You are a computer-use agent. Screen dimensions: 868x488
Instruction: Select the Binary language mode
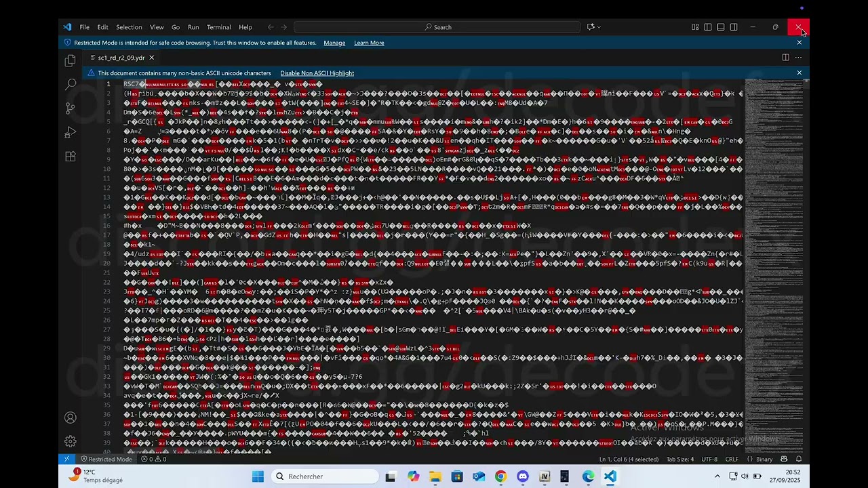coord(764,459)
